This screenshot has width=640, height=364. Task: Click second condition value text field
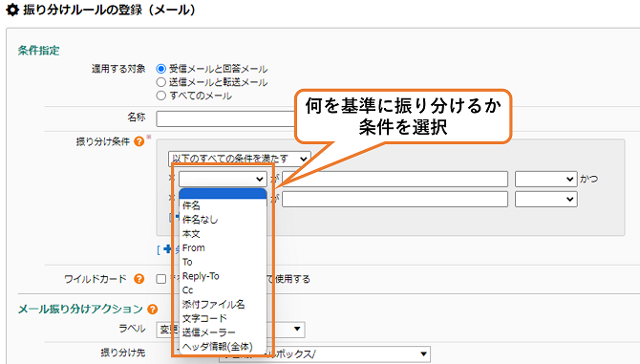click(395, 199)
